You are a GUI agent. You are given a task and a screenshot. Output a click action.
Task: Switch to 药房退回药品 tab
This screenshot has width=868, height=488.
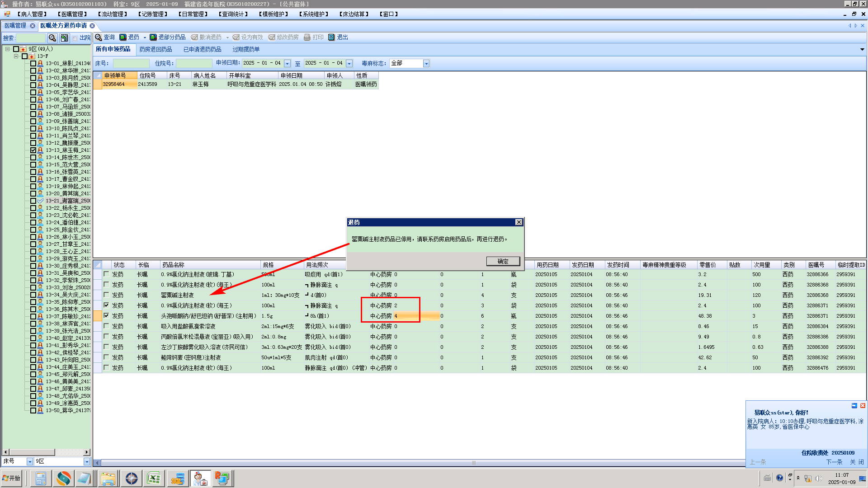click(x=156, y=49)
